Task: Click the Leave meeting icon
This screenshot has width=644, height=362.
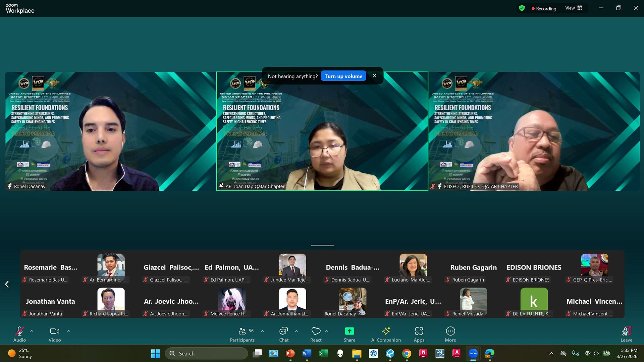Action: click(x=626, y=331)
